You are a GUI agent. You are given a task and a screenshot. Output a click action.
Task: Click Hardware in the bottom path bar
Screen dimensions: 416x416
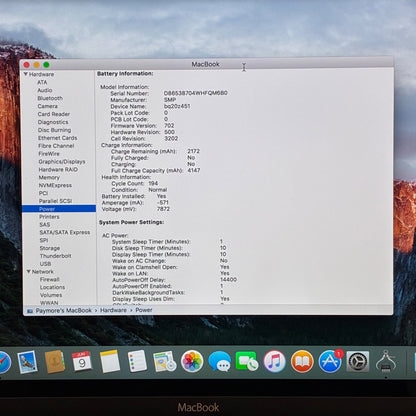[x=113, y=310]
